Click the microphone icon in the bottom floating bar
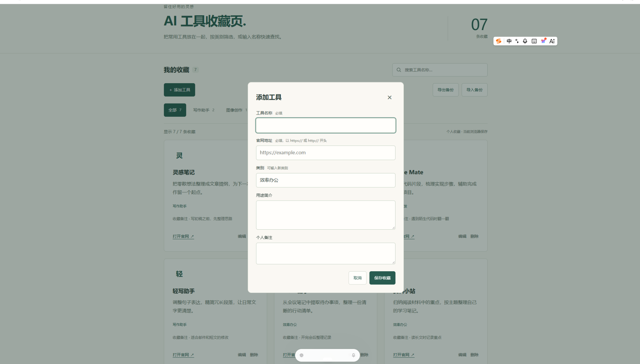Viewport: 640px width, 364px height. pos(353,355)
